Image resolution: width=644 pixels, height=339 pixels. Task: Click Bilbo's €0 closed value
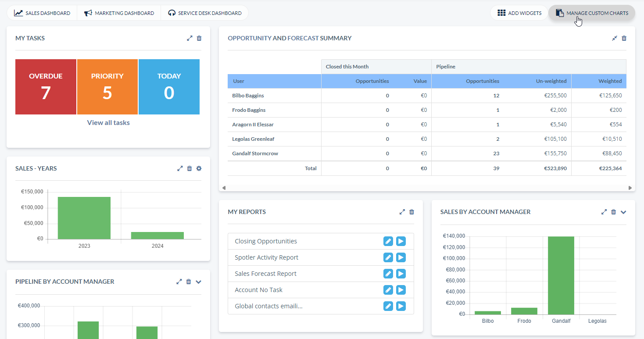tap(424, 96)
